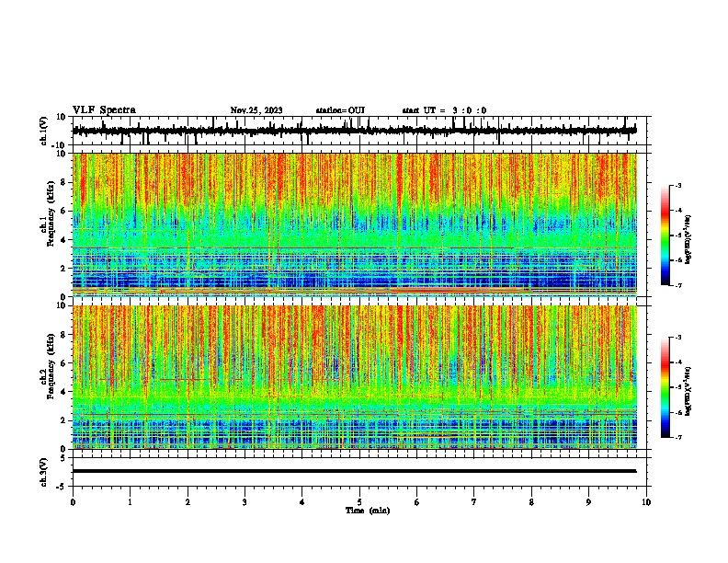The image size is (728, 563).
Task: Click the time axis tick label 4
Action: click(x=302, y=502)
